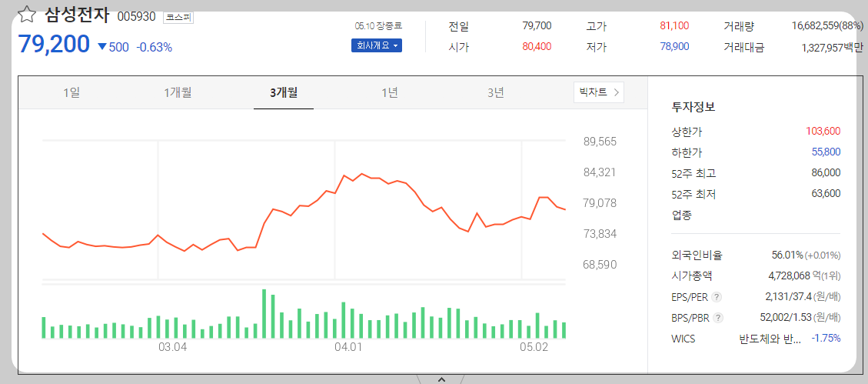Click the 코스피 market badge

point(178,17)
